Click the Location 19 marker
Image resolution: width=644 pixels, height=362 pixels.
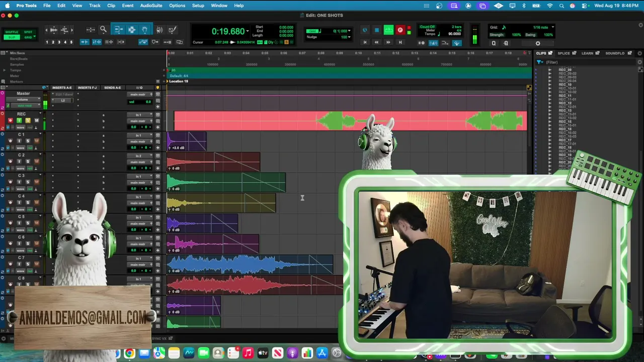179,81
